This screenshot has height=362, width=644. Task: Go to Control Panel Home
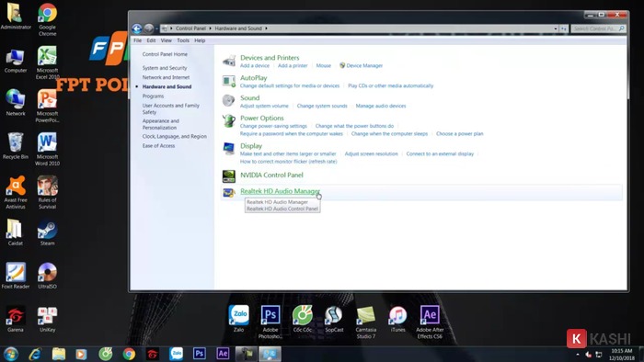pos(165,54)
